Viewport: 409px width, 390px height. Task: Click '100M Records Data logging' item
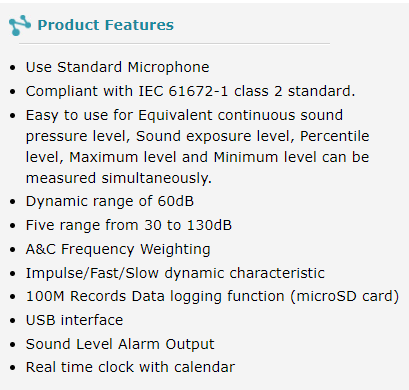click(155, 296)
